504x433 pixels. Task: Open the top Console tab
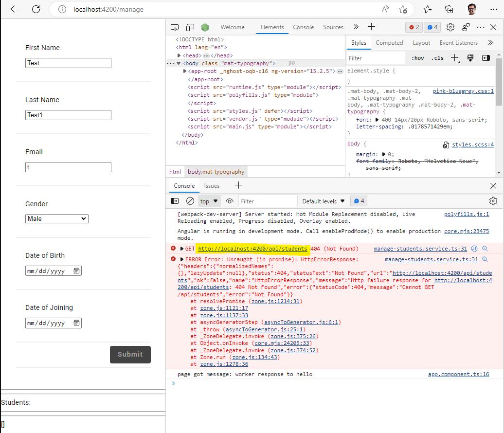click(x=303, y=27)
